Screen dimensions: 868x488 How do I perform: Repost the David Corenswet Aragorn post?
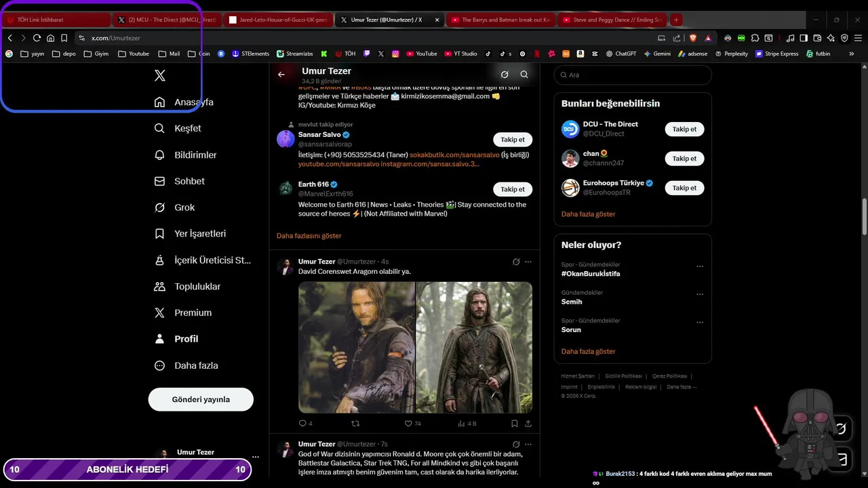pyautogui.click(x=355, y=423)
